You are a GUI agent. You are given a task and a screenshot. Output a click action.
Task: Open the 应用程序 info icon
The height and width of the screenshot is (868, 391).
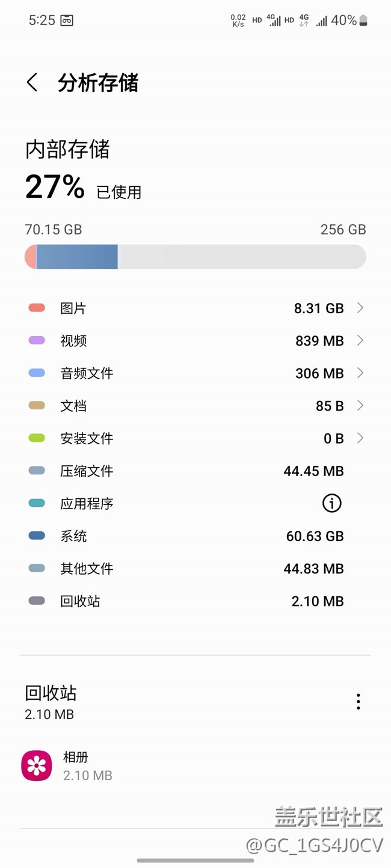331,504
